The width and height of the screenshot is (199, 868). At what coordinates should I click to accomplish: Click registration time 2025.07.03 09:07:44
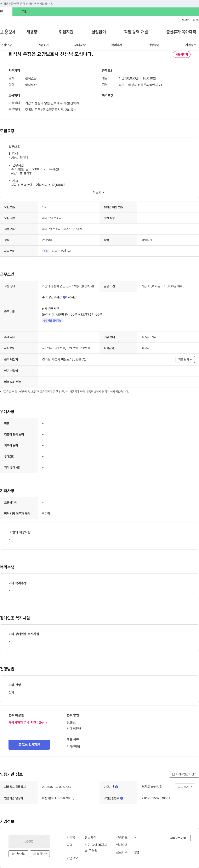click(x=57, y=787)
